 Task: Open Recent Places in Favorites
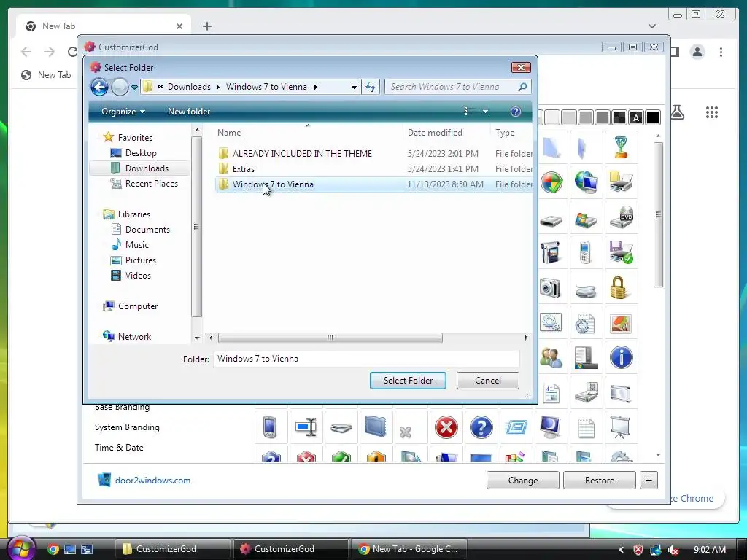point(151,183)
